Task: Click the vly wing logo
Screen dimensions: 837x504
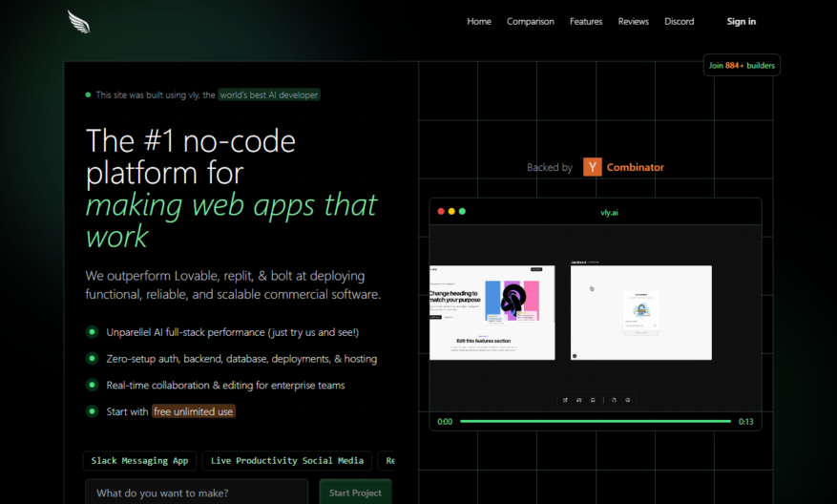Action: click(79, 21)
